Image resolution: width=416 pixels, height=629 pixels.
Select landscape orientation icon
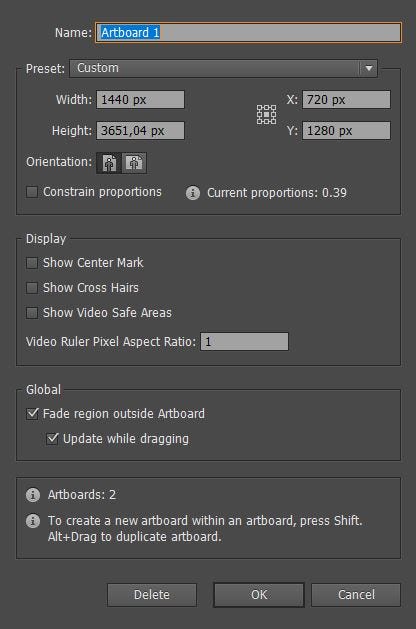coord(134,163)
